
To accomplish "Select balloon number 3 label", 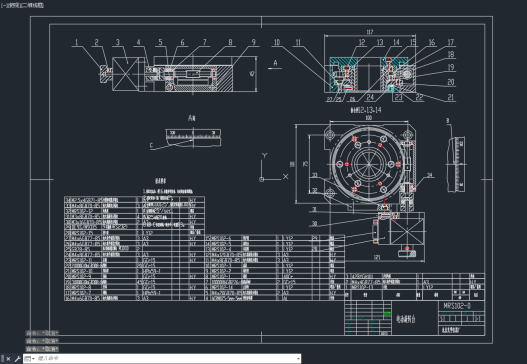I will point(118,42).
